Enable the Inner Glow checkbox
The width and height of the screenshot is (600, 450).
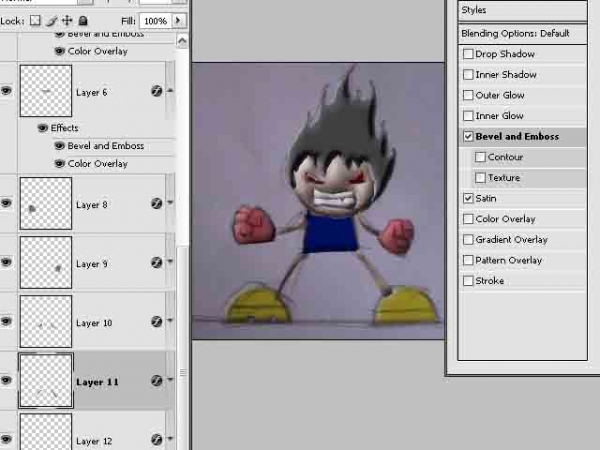pos(468,116)
